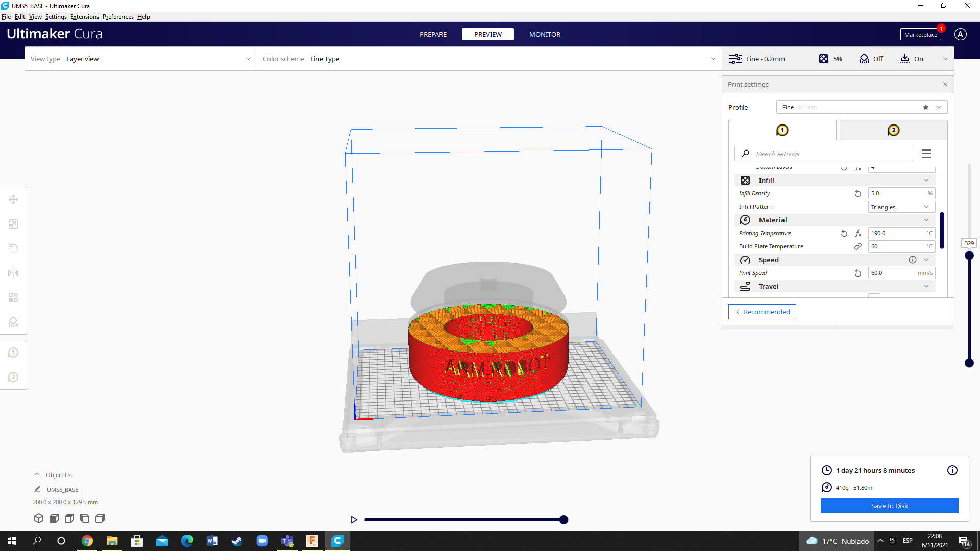Screen dimensions: 980x551
Task: Reset Infill Density to default
Action: [x=858, y=193]
